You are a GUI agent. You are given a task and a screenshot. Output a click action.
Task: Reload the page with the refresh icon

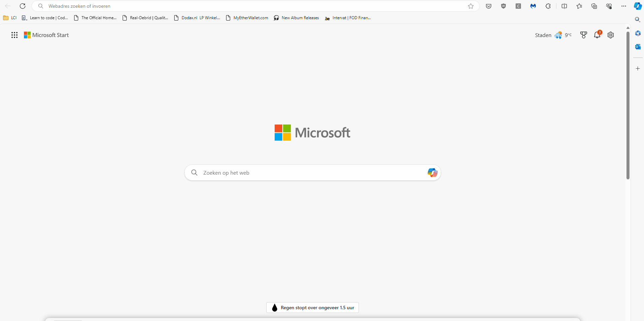pyautogui.click(x=23, y=6)
